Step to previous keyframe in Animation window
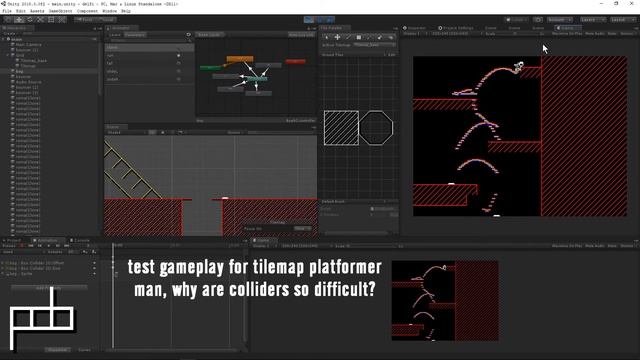 pos(40,246)
